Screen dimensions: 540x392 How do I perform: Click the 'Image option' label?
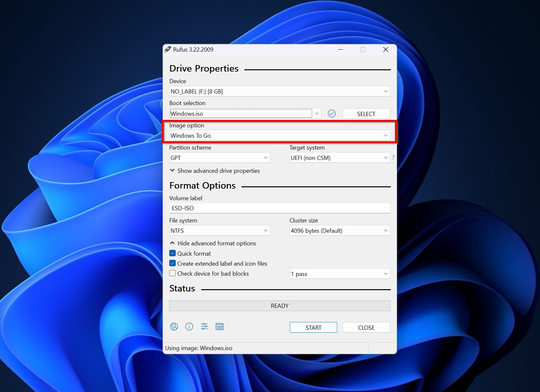click(x=187, y=125)
